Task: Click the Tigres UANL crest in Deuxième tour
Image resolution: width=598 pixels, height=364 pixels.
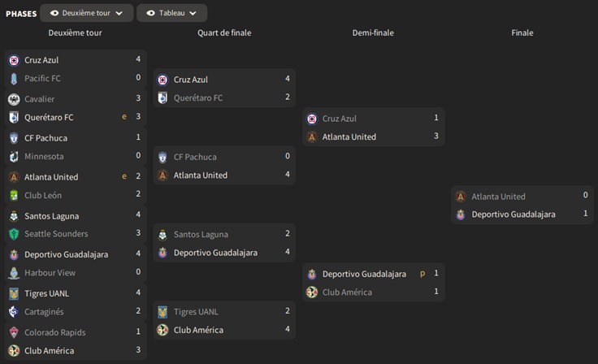Action: coord(14,293)
